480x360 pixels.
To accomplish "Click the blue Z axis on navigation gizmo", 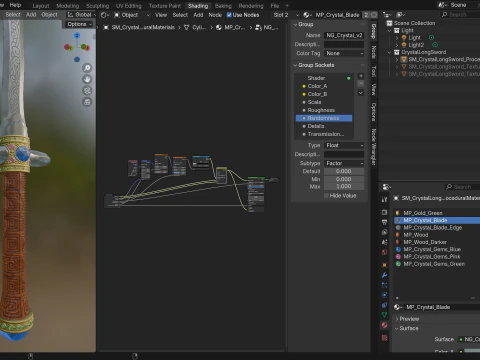I will pyautogui.click(x=77, y=35).
